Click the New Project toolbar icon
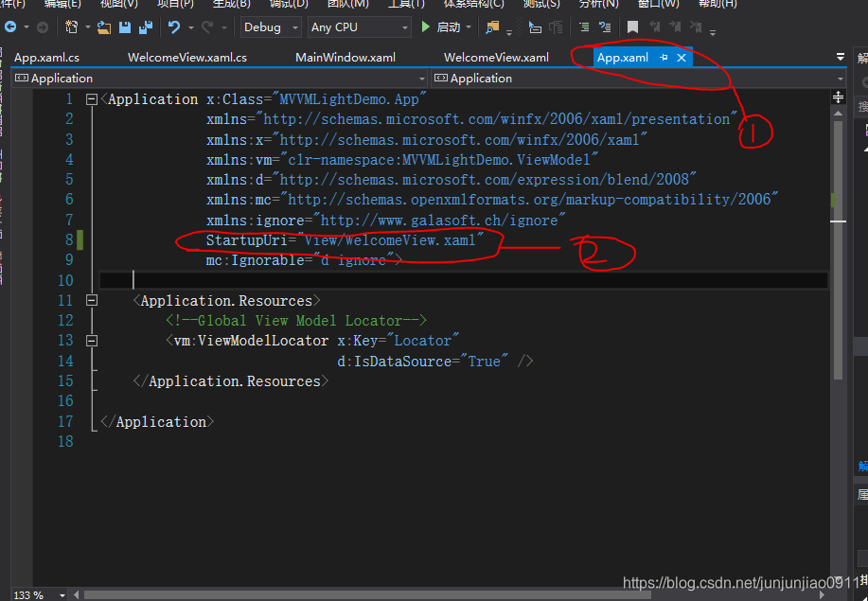Screen dimensions: 868x601 (71, 27)
